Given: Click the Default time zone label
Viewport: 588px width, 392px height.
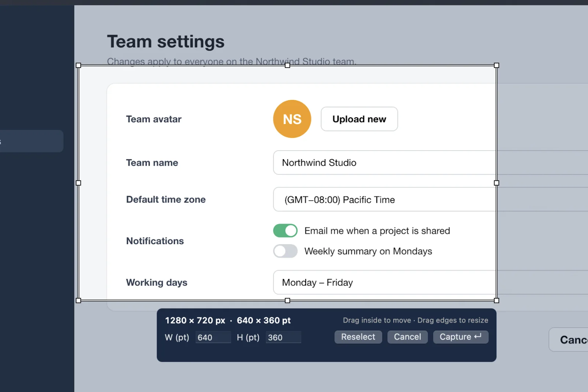Looking at the screenshot, I should coord(166,199).
